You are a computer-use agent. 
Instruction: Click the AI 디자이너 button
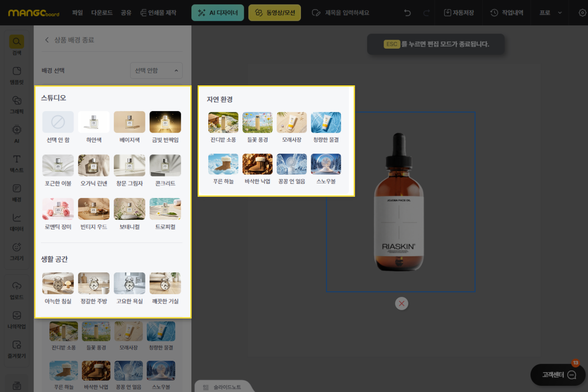click(x=218, y=13)
